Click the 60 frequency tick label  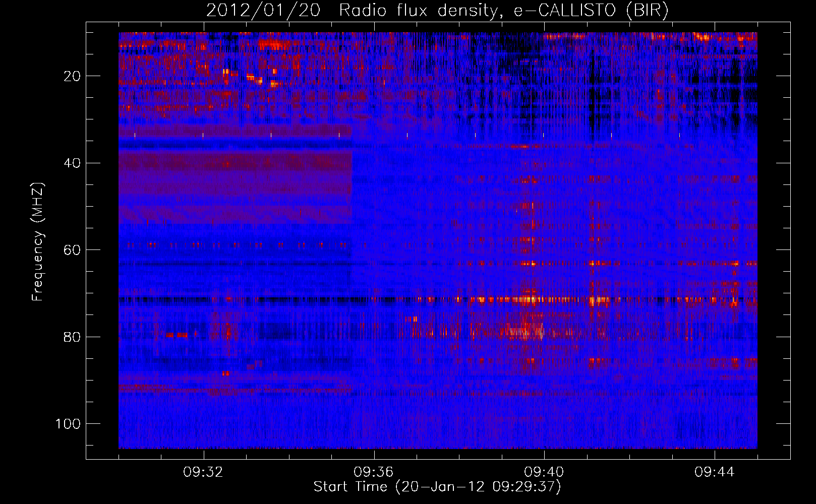pyautogui.click(x=72, y=250)
